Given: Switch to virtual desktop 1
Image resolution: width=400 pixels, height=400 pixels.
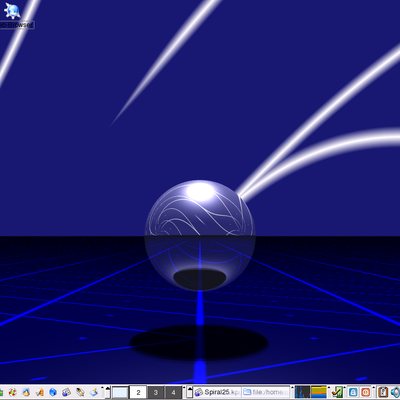Looking at the screenshot, I should tap(120, 392).
